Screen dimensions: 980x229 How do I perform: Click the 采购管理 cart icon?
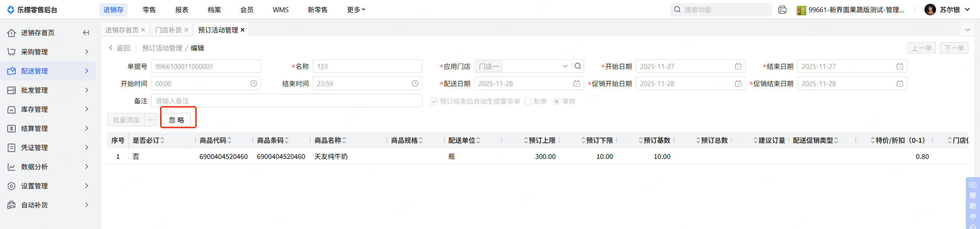point(11,52)
